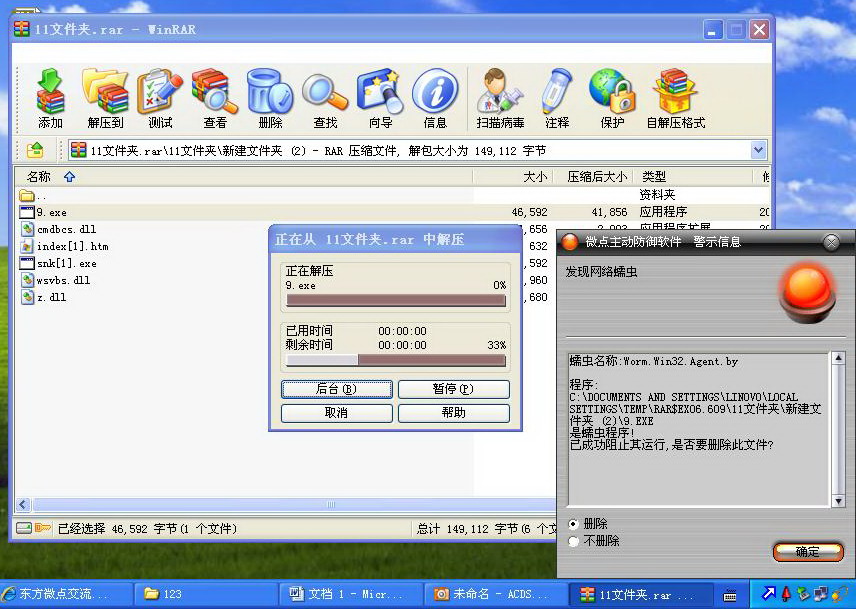The width and height of the screenshot is (856, 609).
Task: Click the 取消 button in extract dialog
Action: tap(337, 413)
